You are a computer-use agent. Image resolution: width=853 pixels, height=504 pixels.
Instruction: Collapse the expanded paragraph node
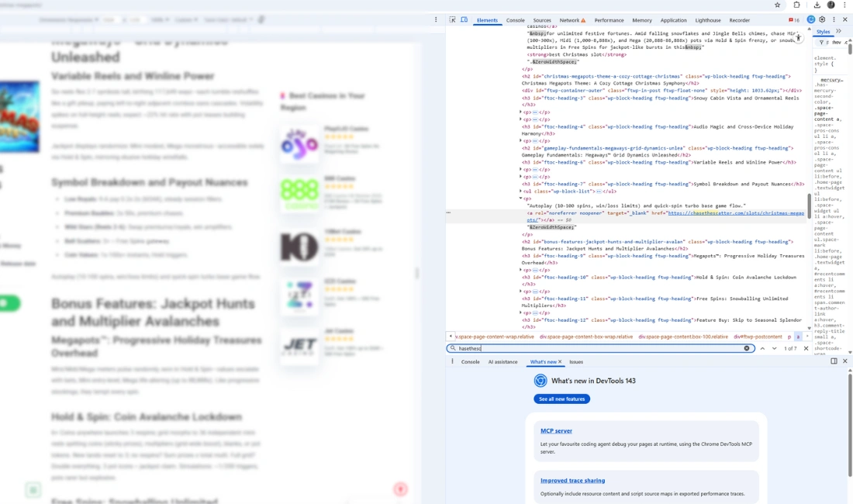pyautogui.click(x=520, y=197)
